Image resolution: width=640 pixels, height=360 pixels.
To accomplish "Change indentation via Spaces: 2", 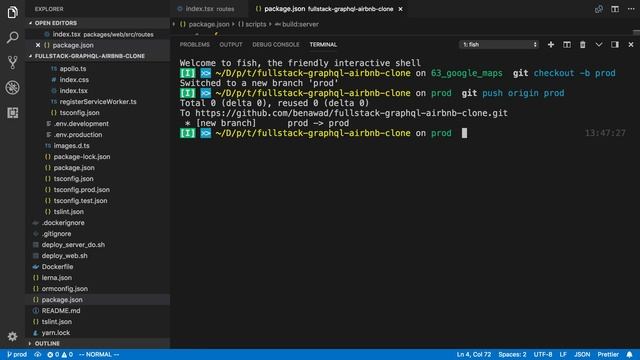I will (x=512, y=354).
